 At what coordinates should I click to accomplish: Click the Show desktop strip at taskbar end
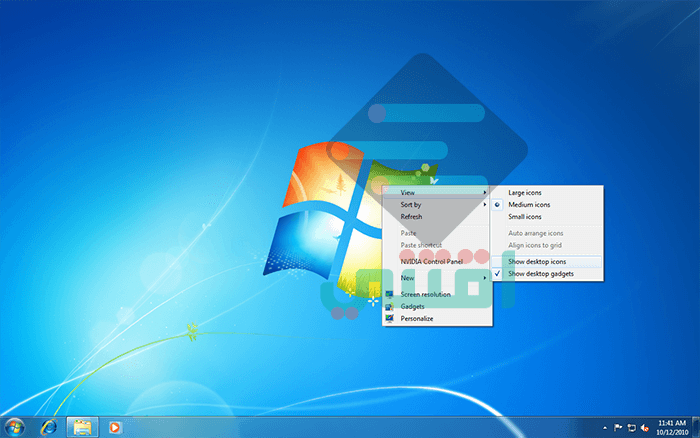click(x=696, y=427)
